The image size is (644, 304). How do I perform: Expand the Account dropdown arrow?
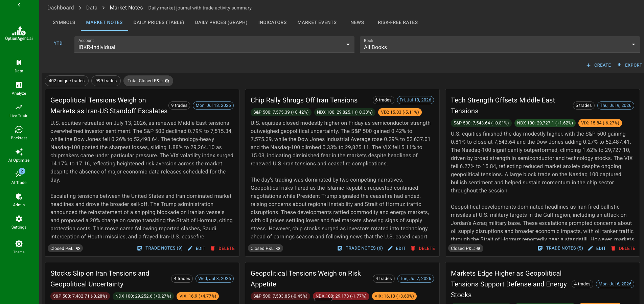point(348,44)
